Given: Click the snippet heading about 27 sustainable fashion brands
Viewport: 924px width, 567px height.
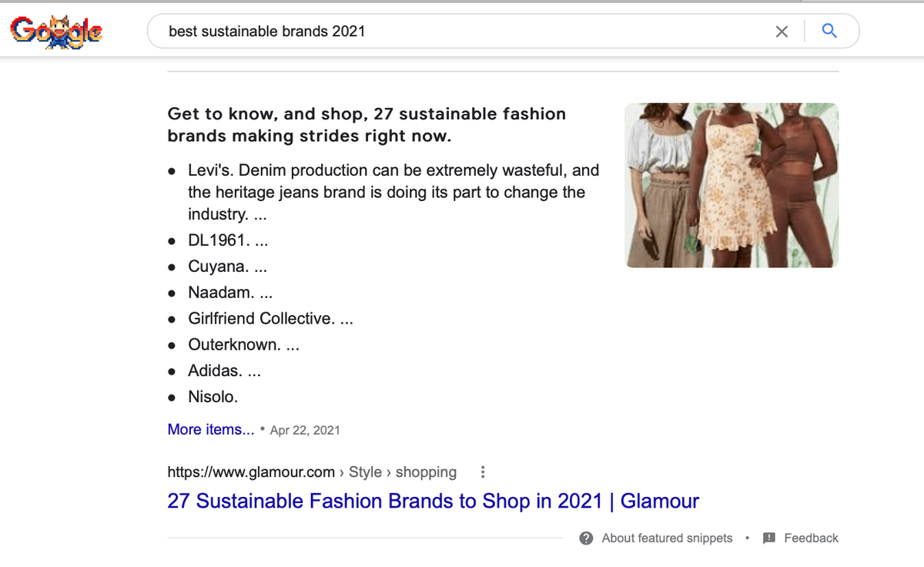Looking at the screenshot, I should 367,125.
